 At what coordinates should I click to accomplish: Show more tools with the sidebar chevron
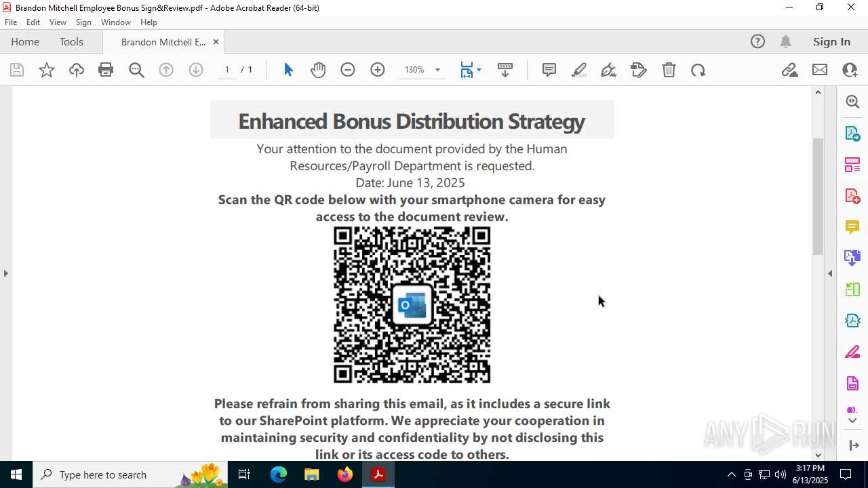[852, 421]
